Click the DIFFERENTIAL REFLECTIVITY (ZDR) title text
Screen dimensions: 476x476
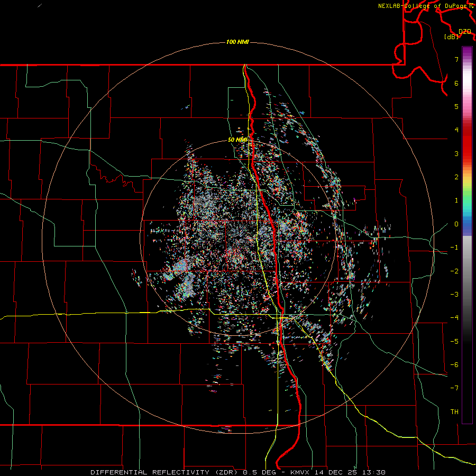coord(165,472)
